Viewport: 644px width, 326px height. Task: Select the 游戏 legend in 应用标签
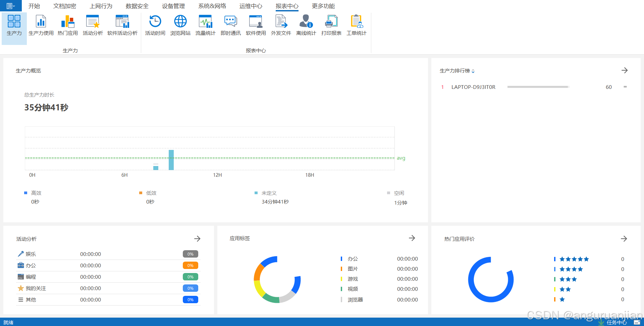[x=350, y=279]
